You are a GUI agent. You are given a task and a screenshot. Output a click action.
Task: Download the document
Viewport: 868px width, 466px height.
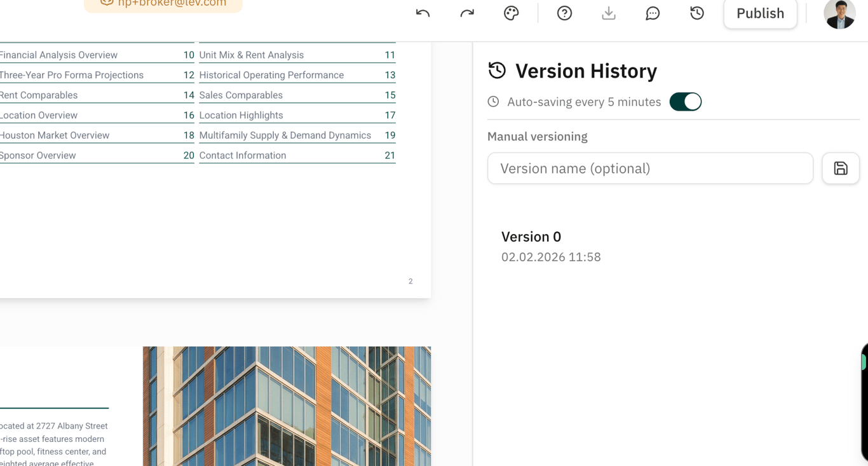tap(608, 13)
